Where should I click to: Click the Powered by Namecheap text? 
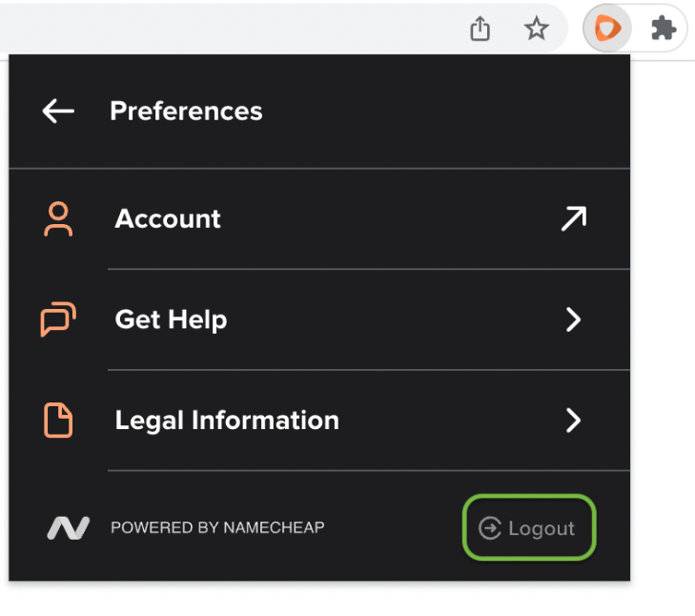point(217,527)
